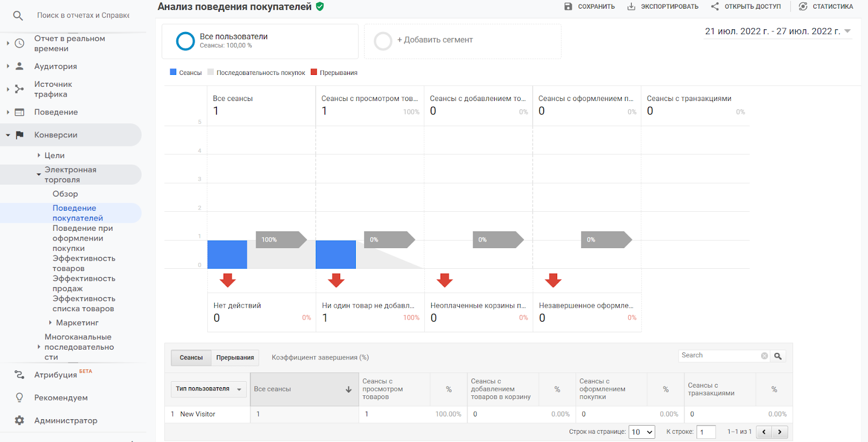Click the real-time report clock icon
Viewport: 868px width, 442px height.
tap(20, 43)
